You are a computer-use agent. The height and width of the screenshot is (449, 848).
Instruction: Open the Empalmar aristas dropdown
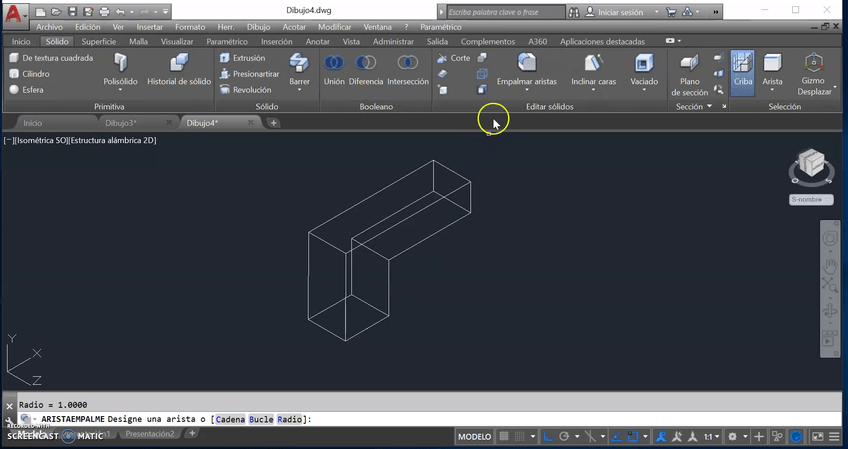[x=527, y=90]
